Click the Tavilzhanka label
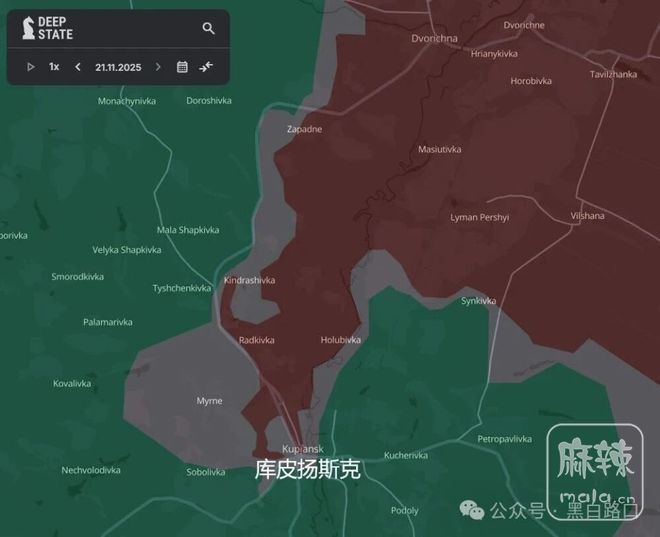The width and height of the screenshot is (660, 537). pyautogui.click(x=613, y=74)
